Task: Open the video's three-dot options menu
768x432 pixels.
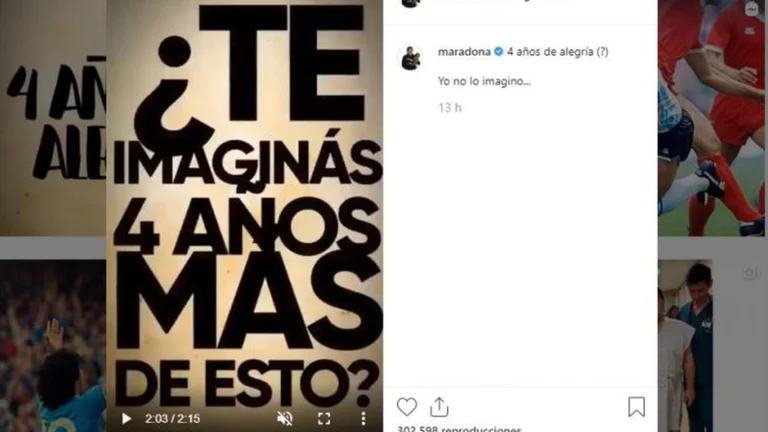Action: tap(363, 418)
